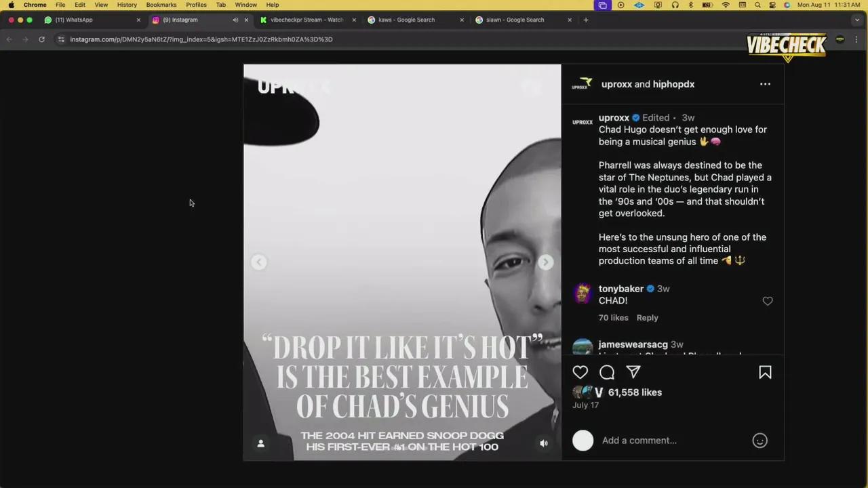Open Chrome profile avatar in toolbar

click(x=840, y=39)
